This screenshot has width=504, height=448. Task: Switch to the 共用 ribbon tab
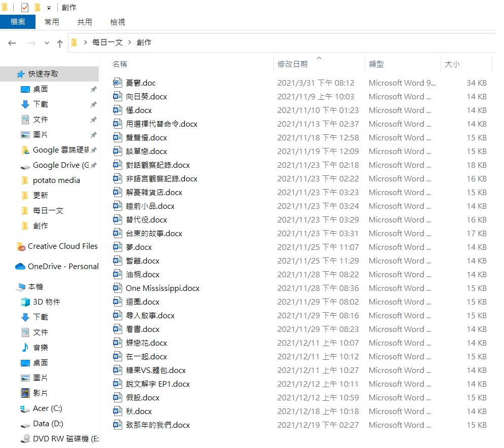[x=85, y=22]
